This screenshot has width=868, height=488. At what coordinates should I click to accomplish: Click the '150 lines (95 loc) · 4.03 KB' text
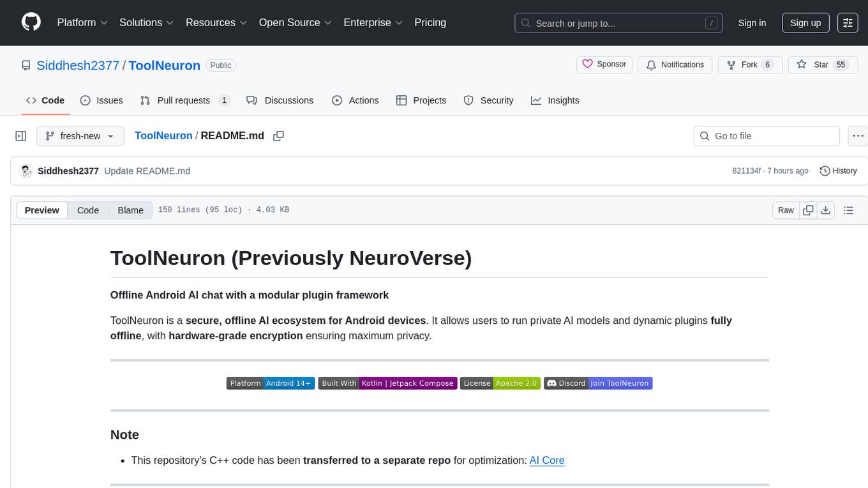pyautogui.click(x=223, y=210)
